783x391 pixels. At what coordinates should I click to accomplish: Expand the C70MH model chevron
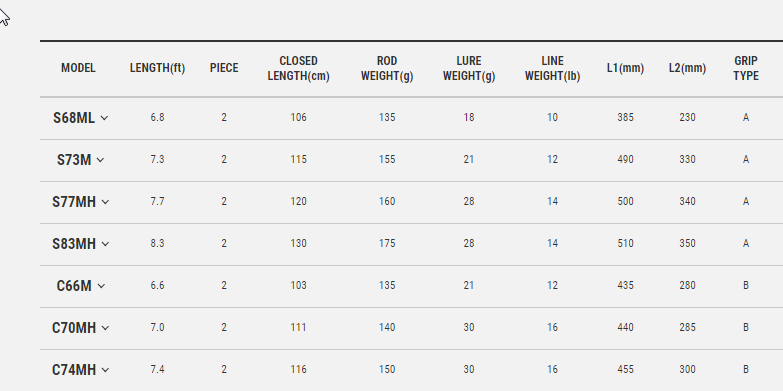coord(105,328)
